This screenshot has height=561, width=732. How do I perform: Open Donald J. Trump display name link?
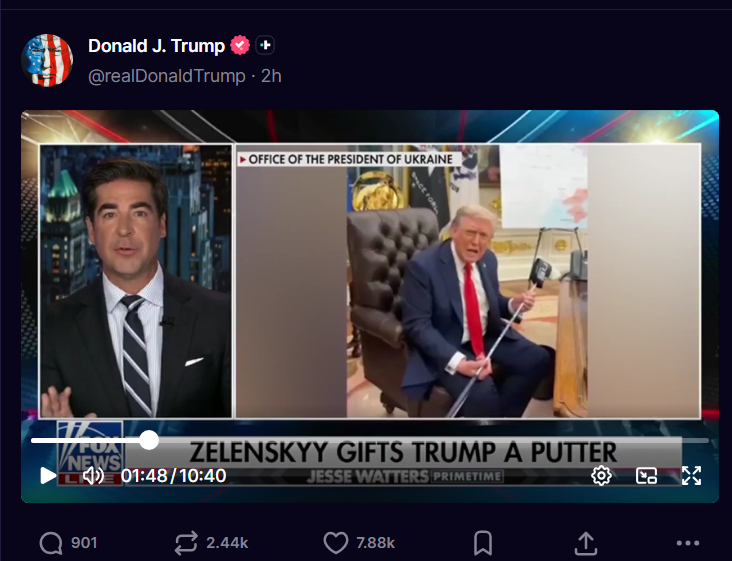point(156,46)
